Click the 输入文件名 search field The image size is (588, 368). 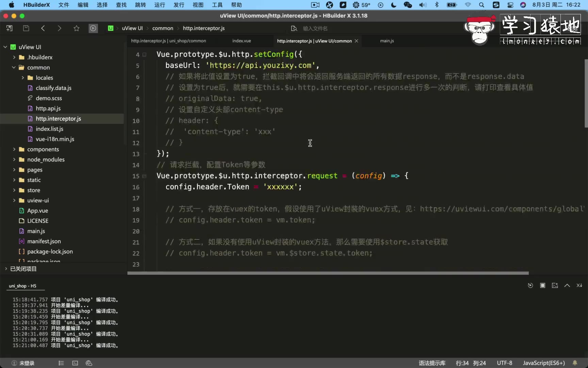tap(315, 29)
